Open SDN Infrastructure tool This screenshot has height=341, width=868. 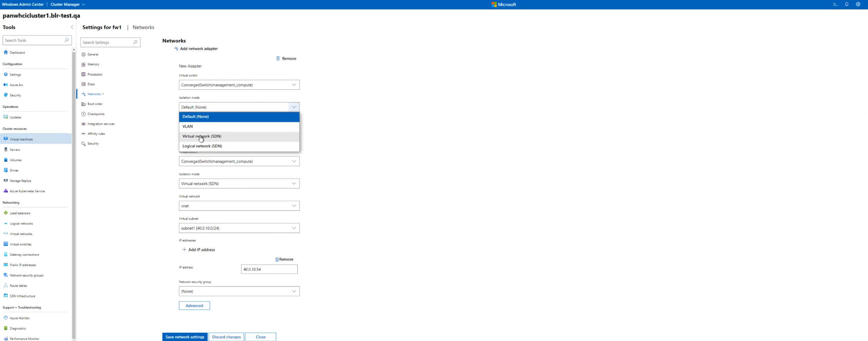[x=22, y=296]
